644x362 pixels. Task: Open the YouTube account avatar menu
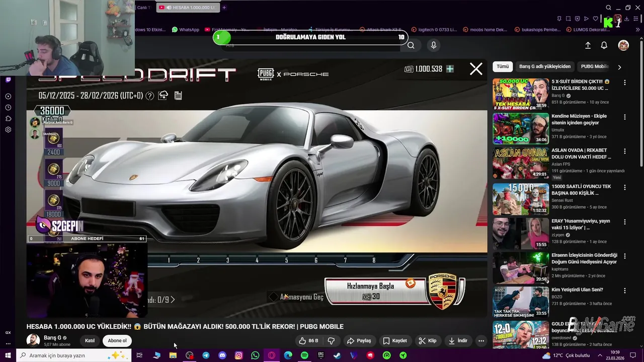(623, 45)
